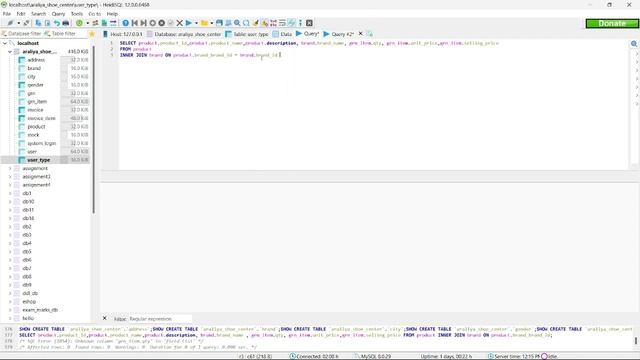The width and height of the screenshot is (640, 360).
Task: Click the search icon right of query editor
Action: (x=634, y=44)
